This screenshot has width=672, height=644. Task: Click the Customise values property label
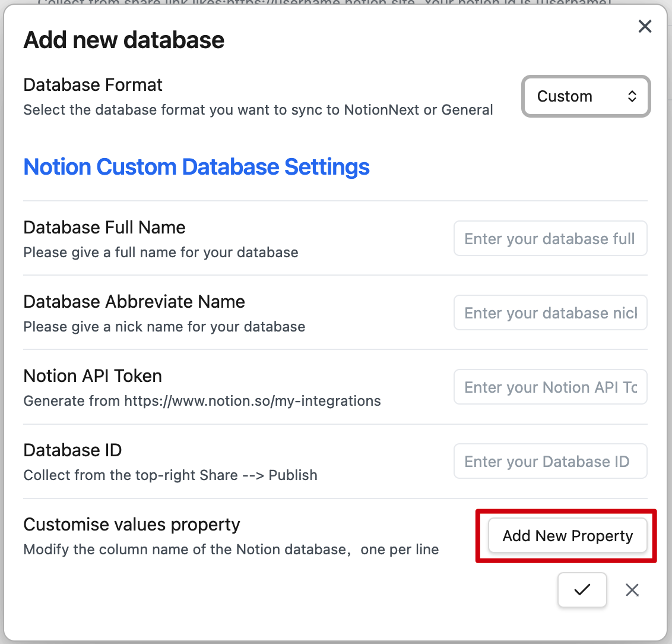click(x=132, y=525)
